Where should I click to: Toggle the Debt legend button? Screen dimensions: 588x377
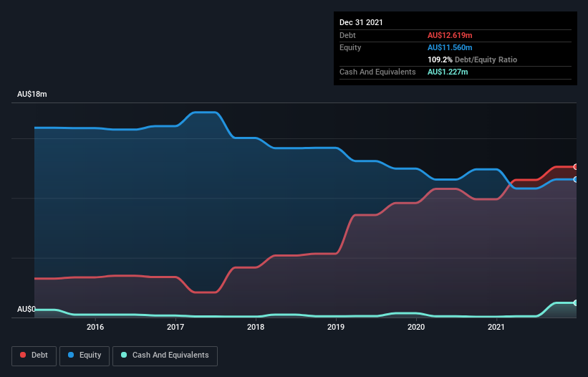[34, 355]
